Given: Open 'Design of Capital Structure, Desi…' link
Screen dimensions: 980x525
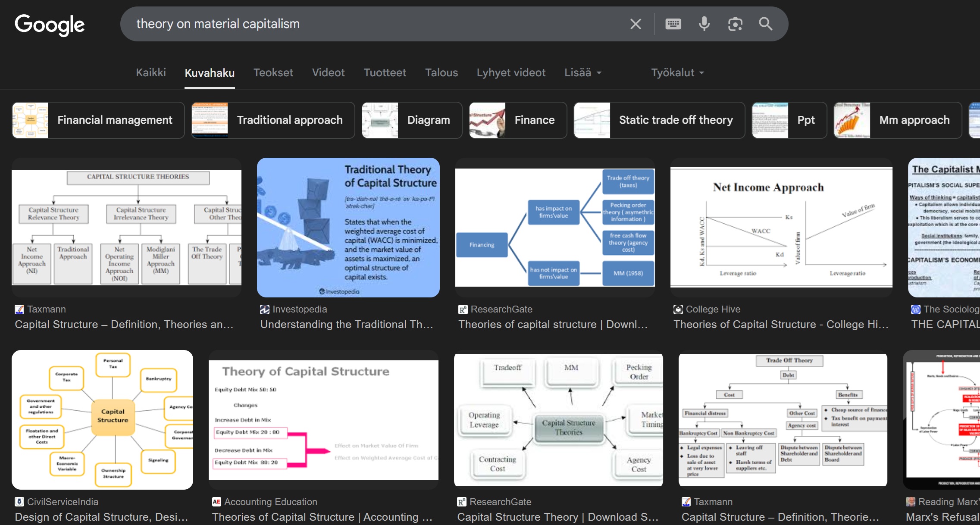Looking at the screenshot, I should (102, 517).
